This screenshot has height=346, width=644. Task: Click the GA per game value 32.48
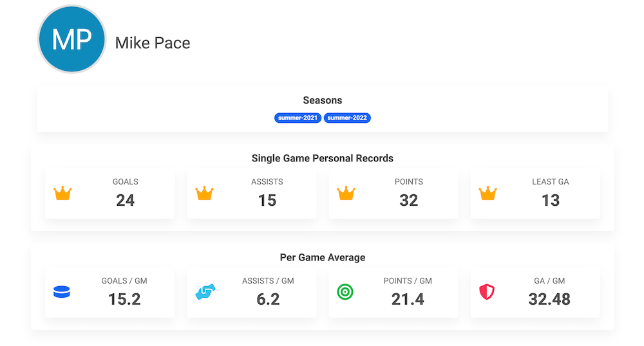click(549, 299)
